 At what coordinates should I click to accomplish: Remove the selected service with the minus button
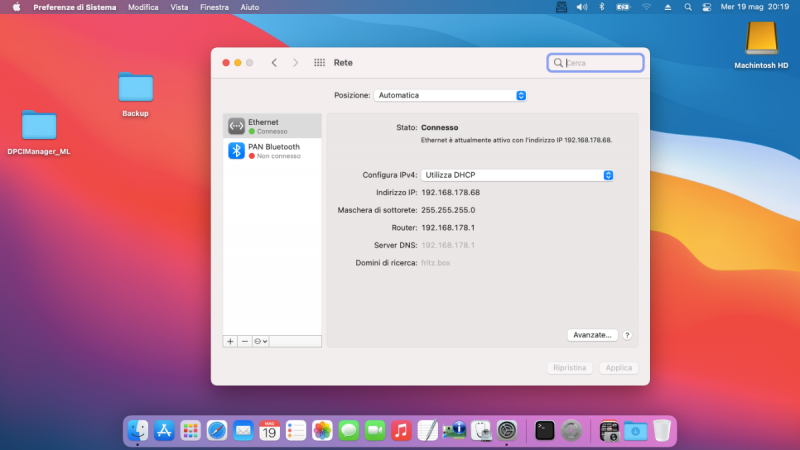tap(244, 341)
